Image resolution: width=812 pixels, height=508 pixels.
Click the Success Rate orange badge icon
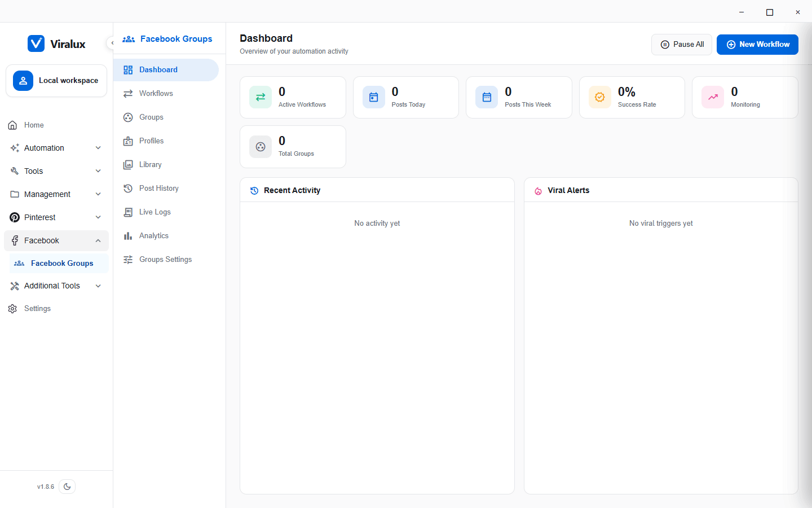pos(600,97)
